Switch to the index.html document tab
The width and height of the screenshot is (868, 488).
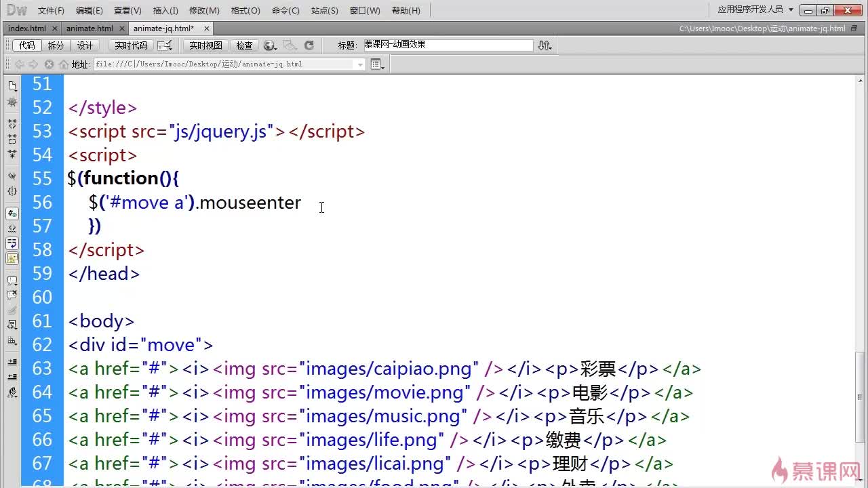(27, 28)
